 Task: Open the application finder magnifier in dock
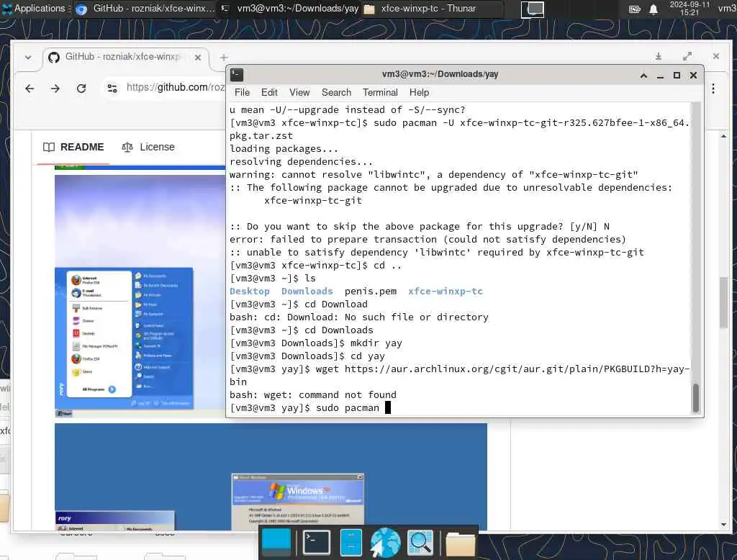[x=420, y=543]
